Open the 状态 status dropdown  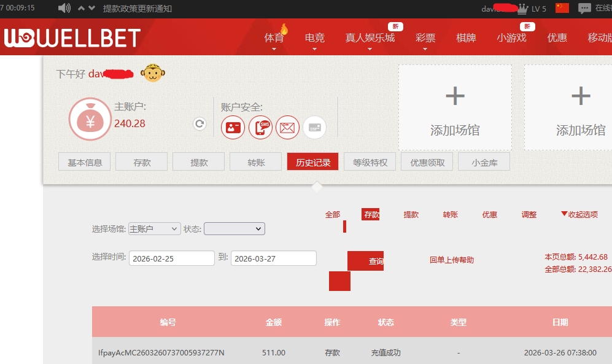point(234,228)
